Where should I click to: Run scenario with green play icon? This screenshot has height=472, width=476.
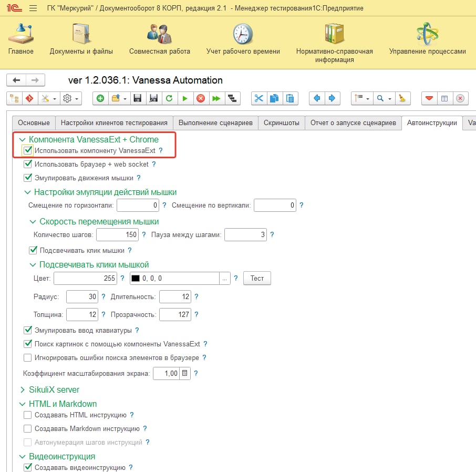point(185,98)
